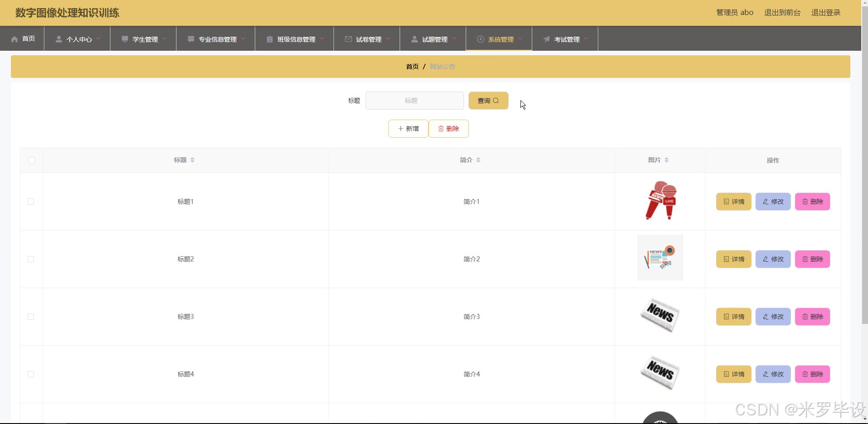This screenshot has height=424, width=868.
Task: Click the microphone thumbnail in row 标题1
Action: [660, 201]
